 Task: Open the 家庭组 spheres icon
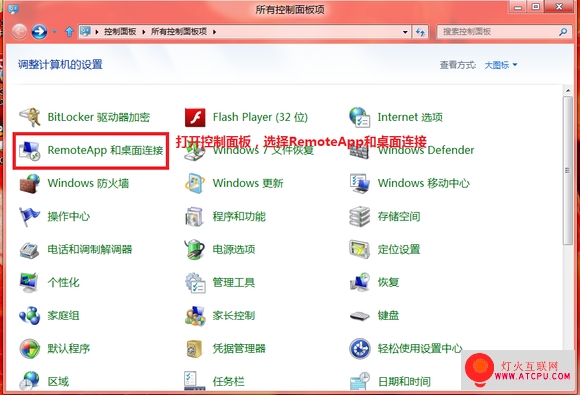(30, 315)
